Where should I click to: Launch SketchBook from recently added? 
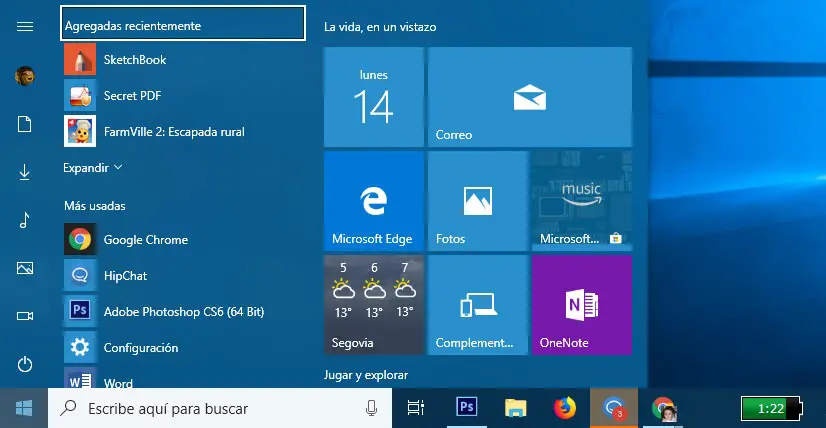point(182,60)
